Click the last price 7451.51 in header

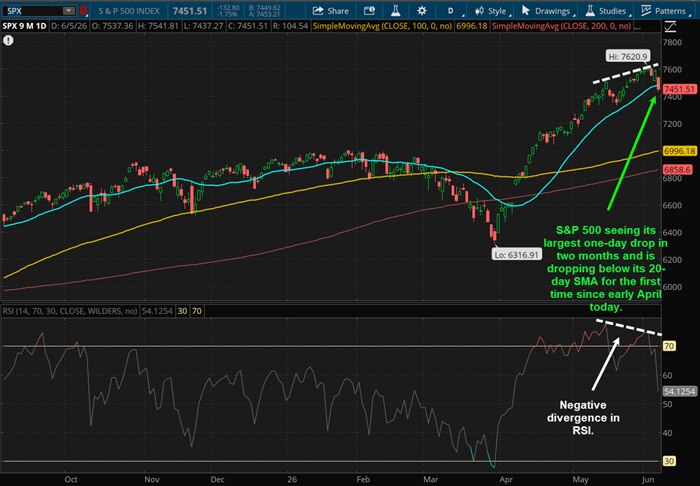pos(190,11)
